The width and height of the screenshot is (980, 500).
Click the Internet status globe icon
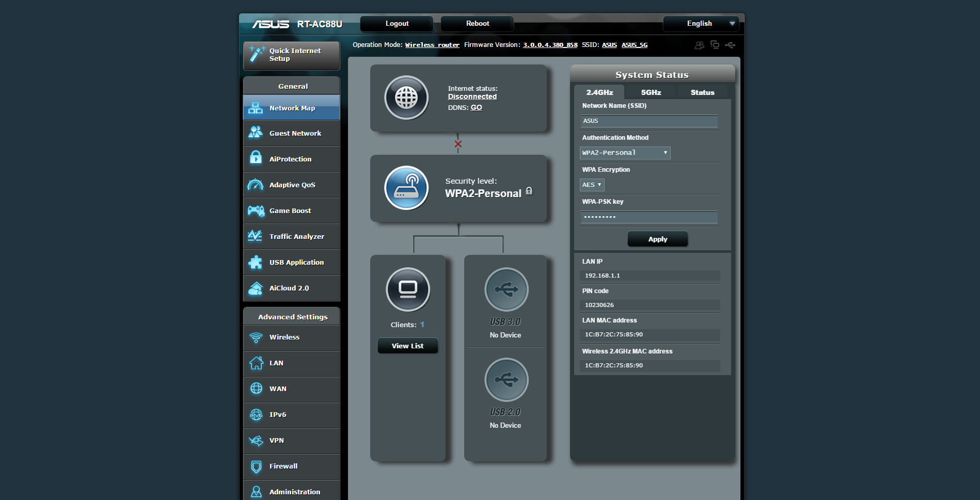click(x=406, y=98)
